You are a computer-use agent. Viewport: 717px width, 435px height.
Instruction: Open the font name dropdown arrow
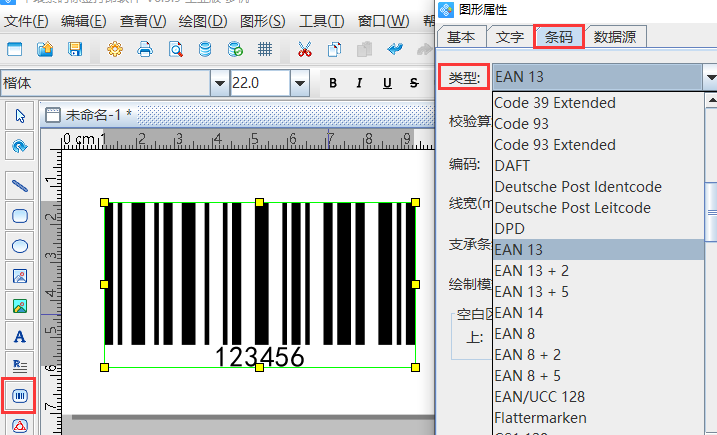(219, 83)
